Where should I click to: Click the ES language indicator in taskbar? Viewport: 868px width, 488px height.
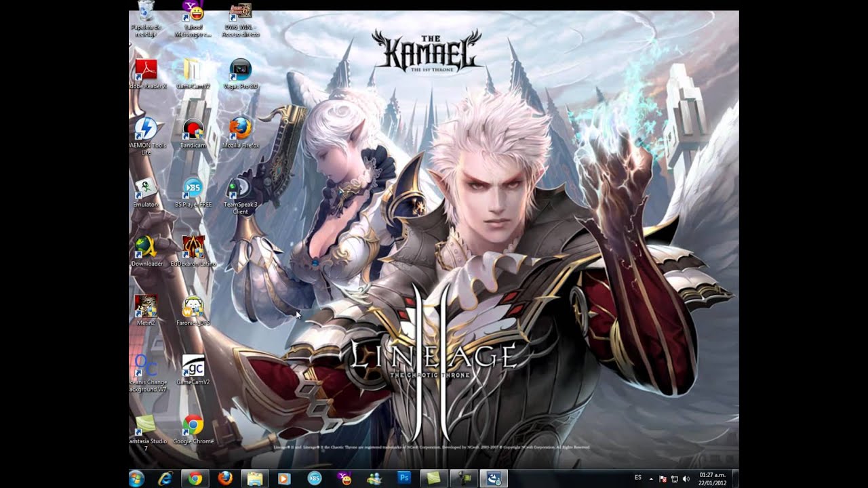(637, 478)
